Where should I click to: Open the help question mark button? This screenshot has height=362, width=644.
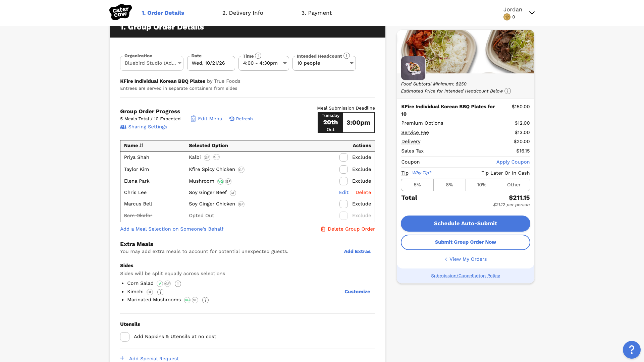pos(632,350)
